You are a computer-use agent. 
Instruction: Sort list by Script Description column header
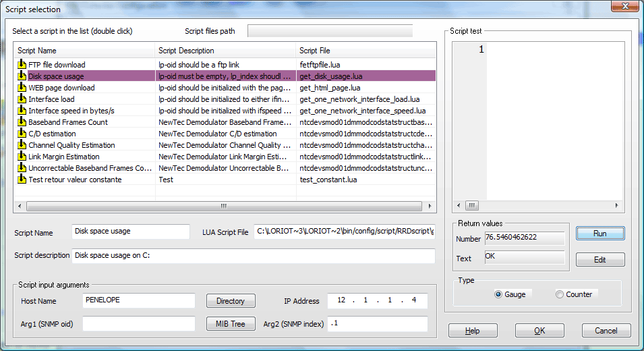[x=225, y=51]
